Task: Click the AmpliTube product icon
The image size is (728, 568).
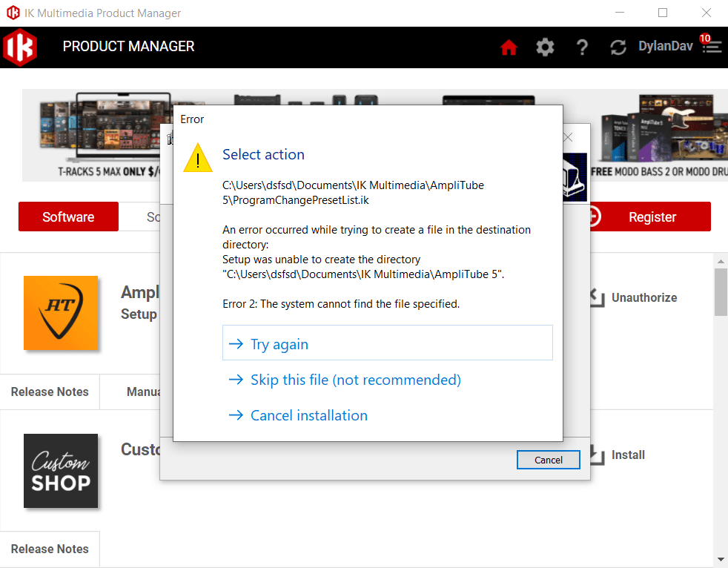Action: (x=61, y=313)
